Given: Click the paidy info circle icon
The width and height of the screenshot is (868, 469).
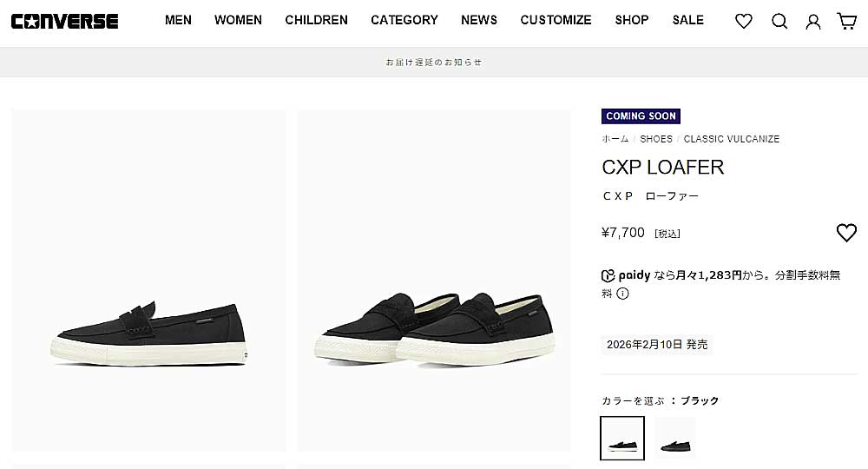Looking at the screenshot, I should [622, 294].
